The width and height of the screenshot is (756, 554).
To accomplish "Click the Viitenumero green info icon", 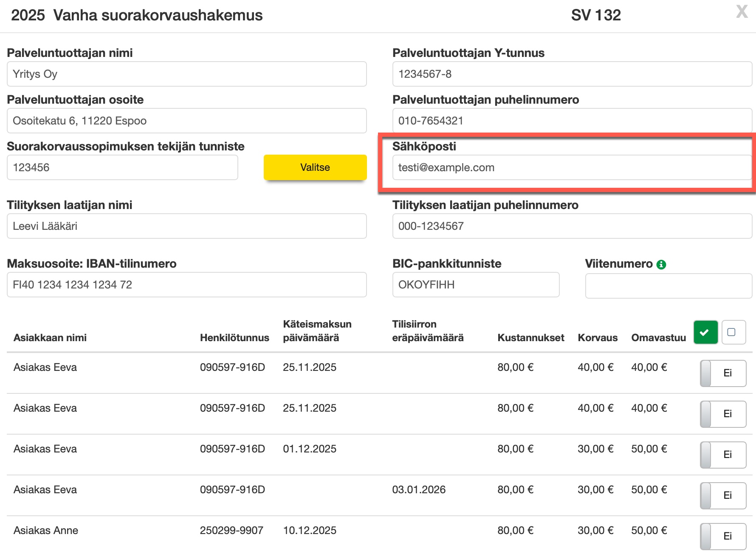I will (x=661, y=265).
